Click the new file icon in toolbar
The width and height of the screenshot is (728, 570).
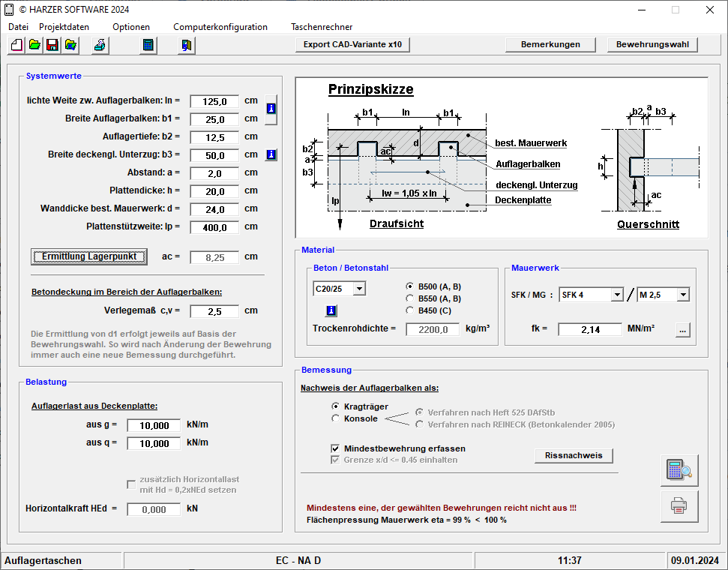point(16,45)
